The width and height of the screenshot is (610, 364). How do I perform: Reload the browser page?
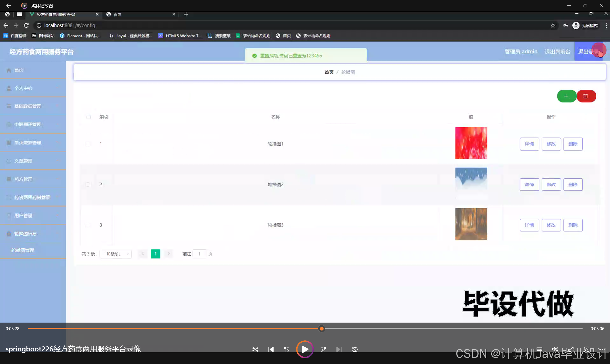pos(26,25)
